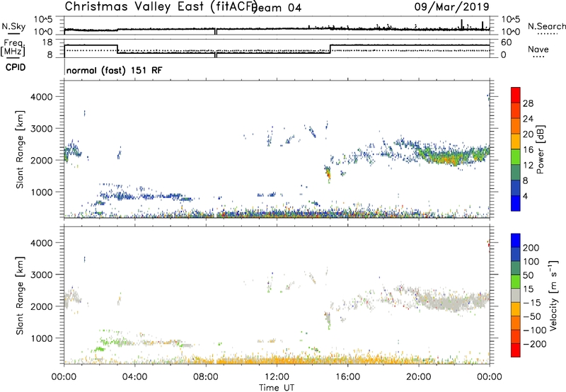Click the Power colorbar tick label 12
The height and width of the screenshot is (392, 566).
[x=528, y=166]
